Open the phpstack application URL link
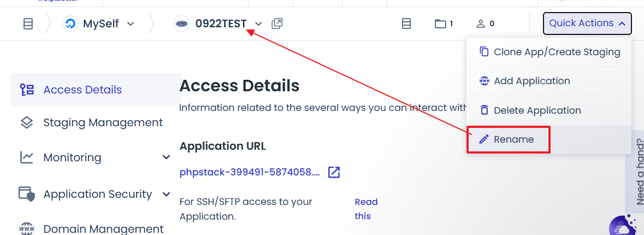This screenshot has width=644, height=235. coord(250,173)
